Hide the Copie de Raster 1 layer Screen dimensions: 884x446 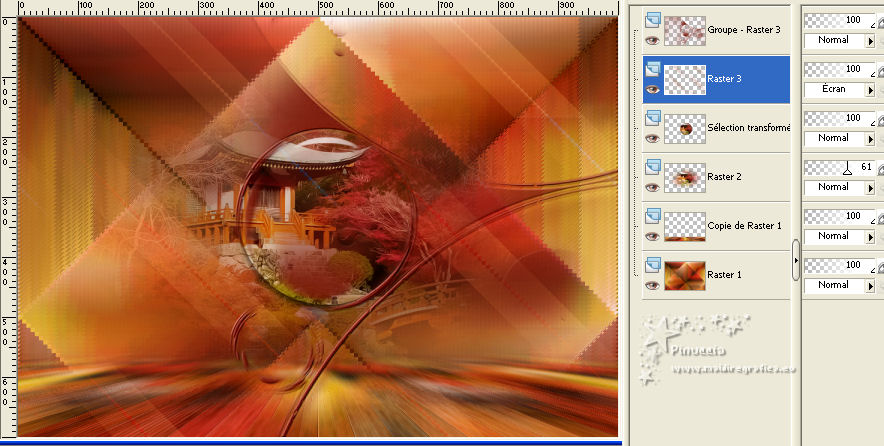pos(652,237)
